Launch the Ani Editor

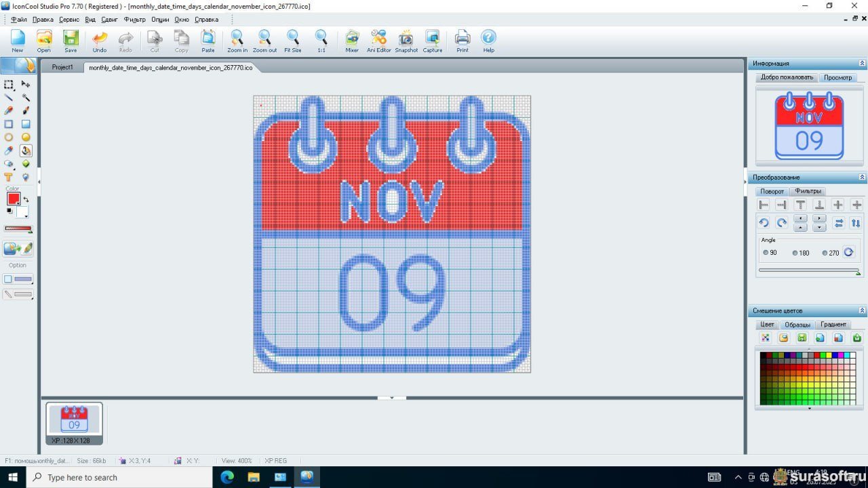tap(378, 41)
